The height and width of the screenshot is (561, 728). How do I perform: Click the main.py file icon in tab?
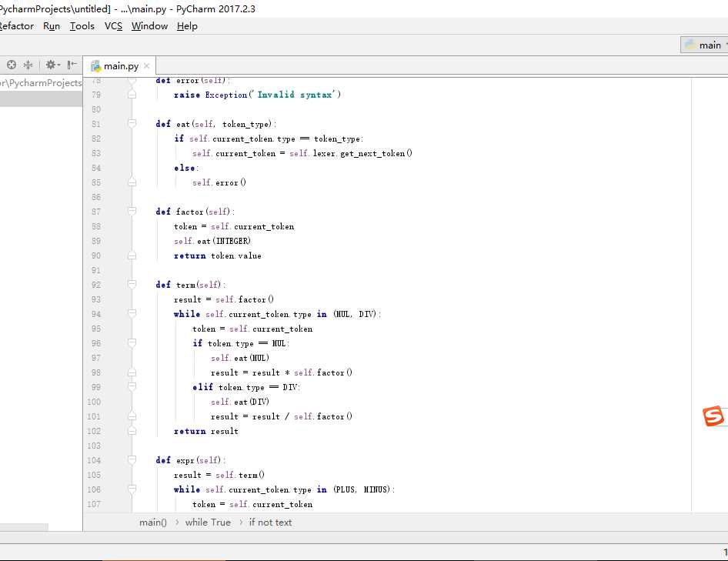pyautogui.click(x=95, y=66)
